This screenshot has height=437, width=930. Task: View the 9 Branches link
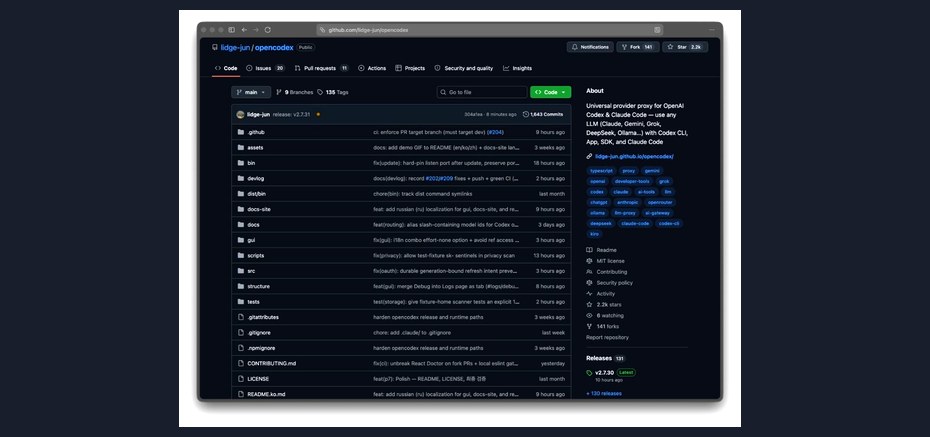click(x=294, y=92)
